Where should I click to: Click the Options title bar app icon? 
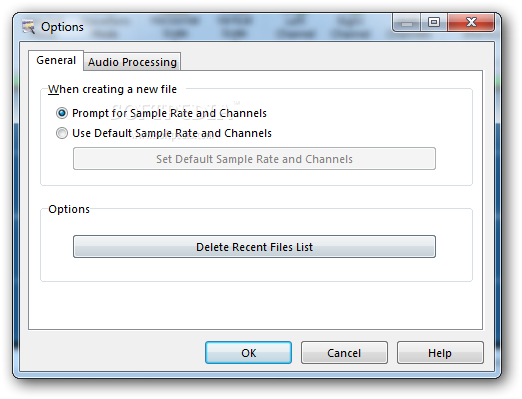click(29, 27)
